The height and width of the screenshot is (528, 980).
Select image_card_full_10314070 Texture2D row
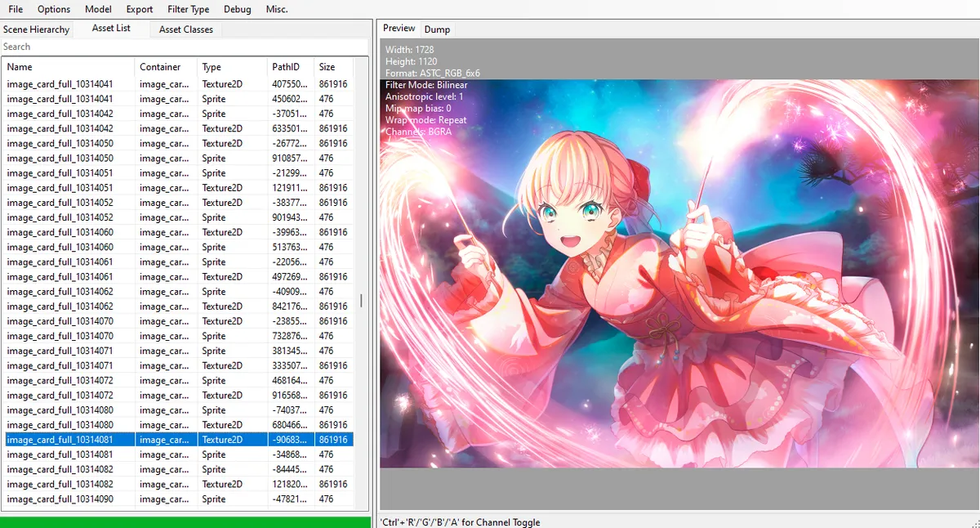point(178,321)
